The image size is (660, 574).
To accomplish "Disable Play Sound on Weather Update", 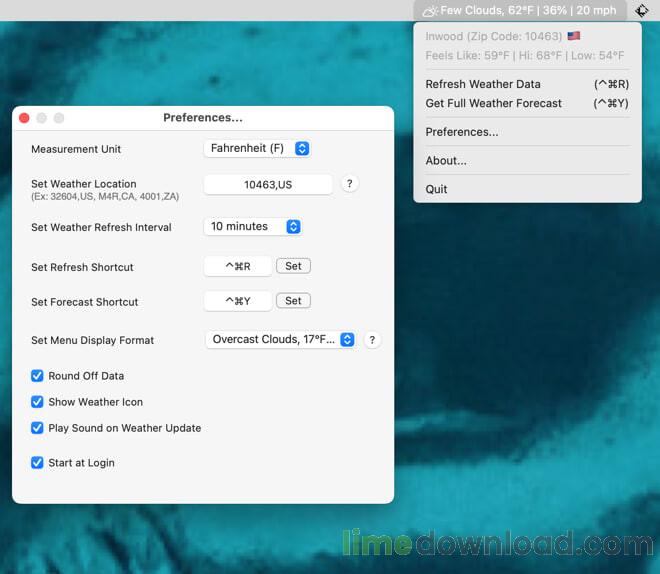I will 37,428.
